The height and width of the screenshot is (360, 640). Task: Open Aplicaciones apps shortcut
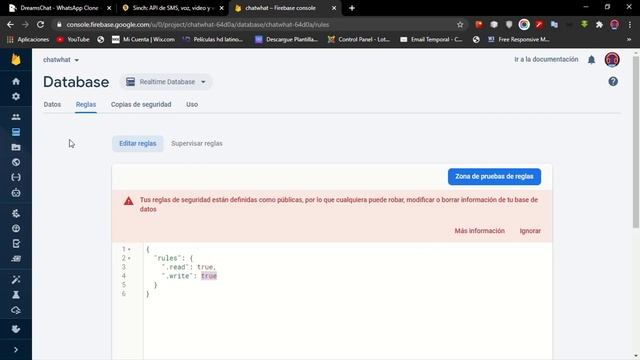click(x=28, y=40)
